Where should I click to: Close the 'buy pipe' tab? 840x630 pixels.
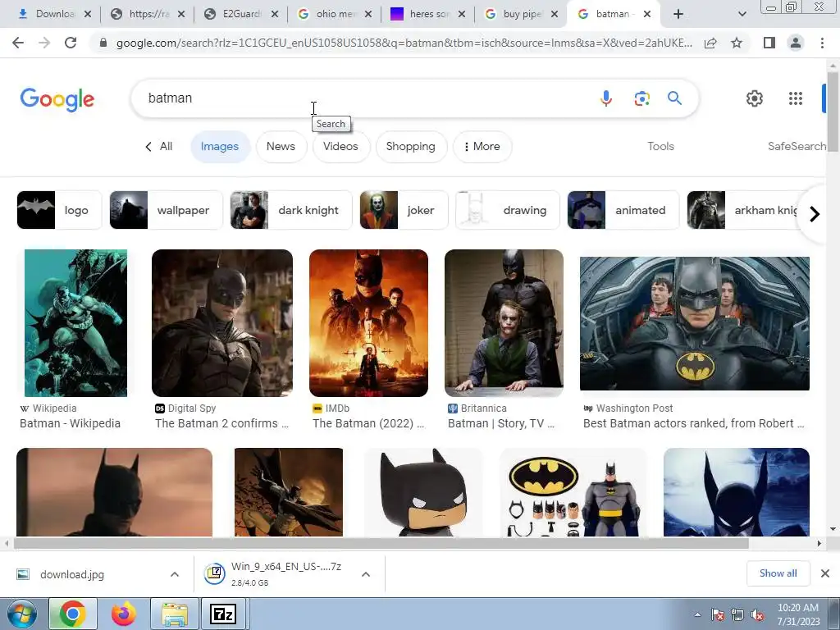[x=555, y=15]
